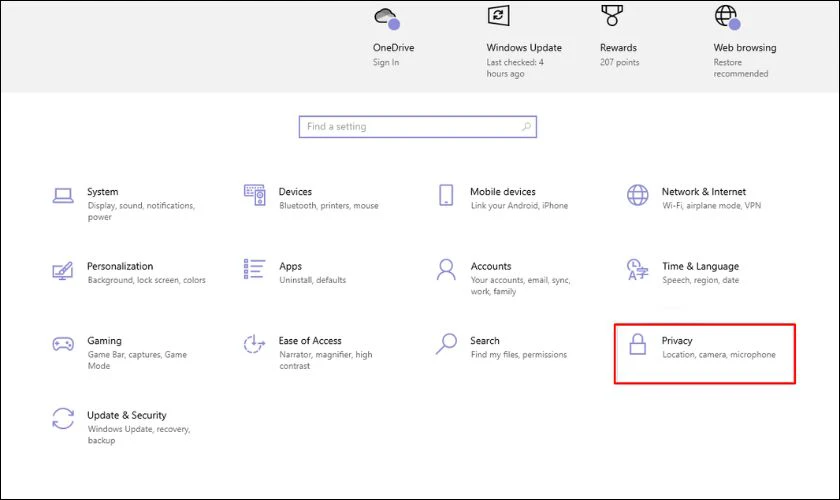Click 'Find my files, permissions' description

point(519,355)
